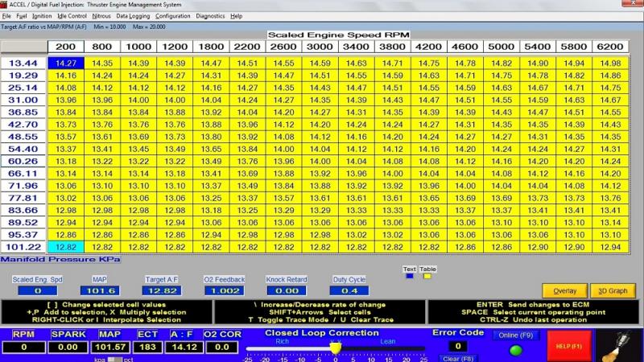Image resolution: width=644 pixels, height=362 pixels.
Task: Click the Manifold Pressure KPa label
Action: click(x=60, y=259)
